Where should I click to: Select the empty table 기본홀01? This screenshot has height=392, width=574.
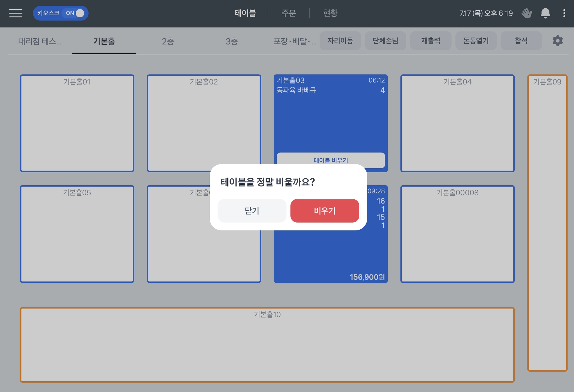click(77, 123)
